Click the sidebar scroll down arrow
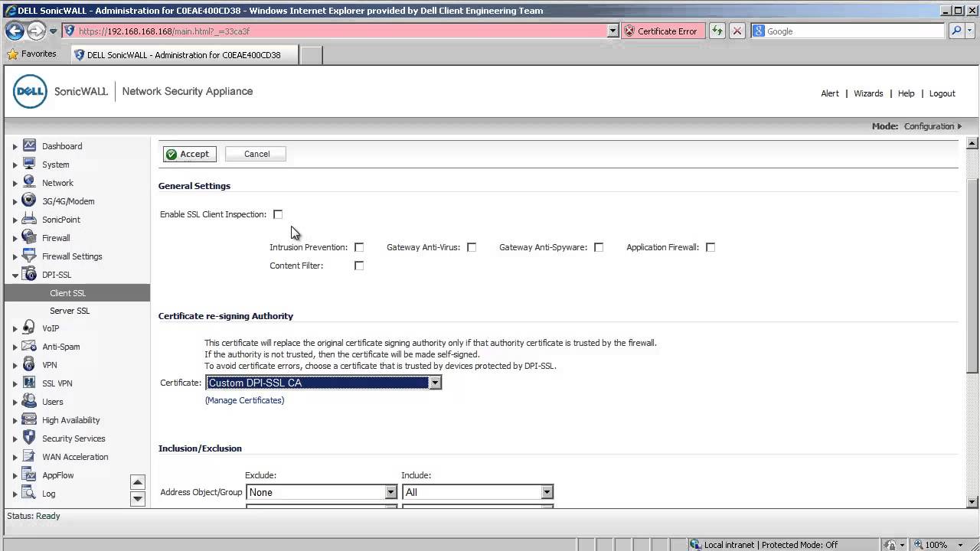The width and height of the screenshot is (980, 551). pos(138,499)
